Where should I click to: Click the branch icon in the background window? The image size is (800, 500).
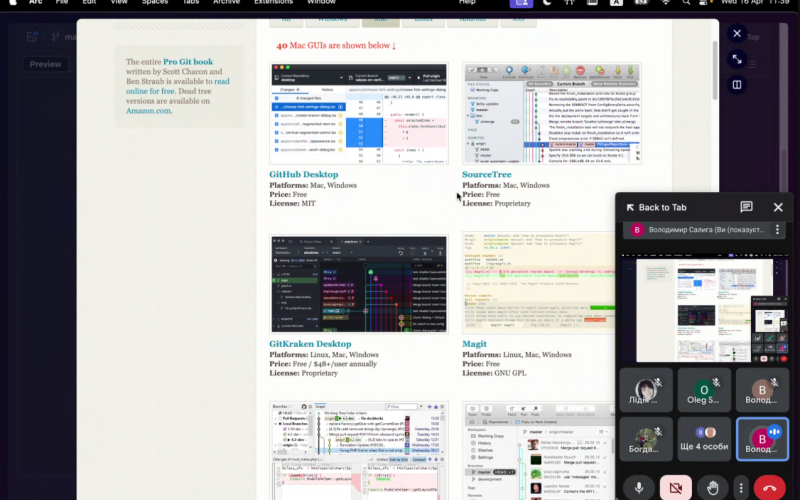tap(55, 37)
